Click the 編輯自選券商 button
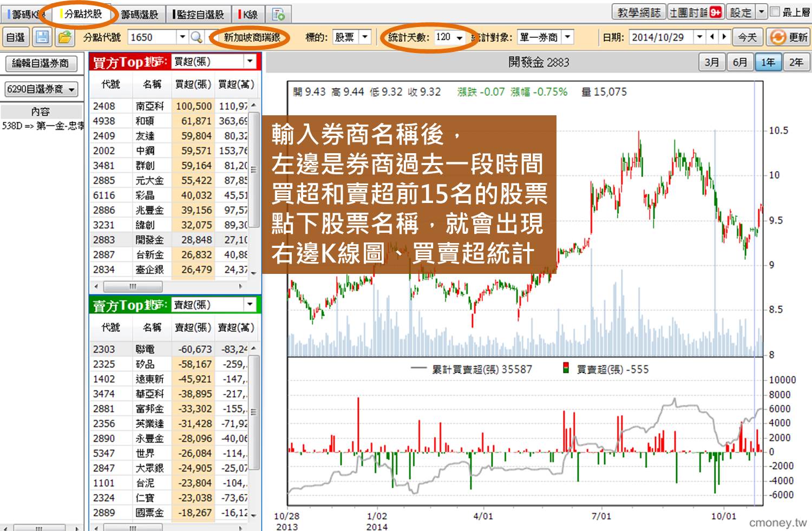The image size is (812, 531). point(42,63)
